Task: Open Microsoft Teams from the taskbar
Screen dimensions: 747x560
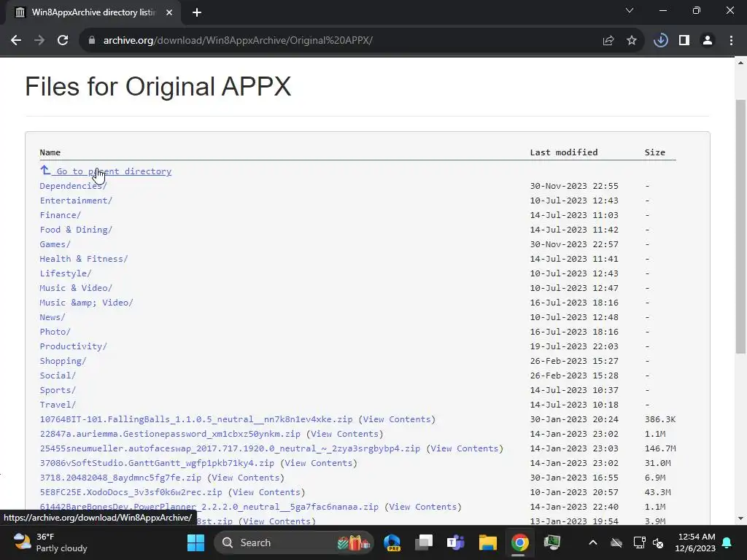Action: 455,542
